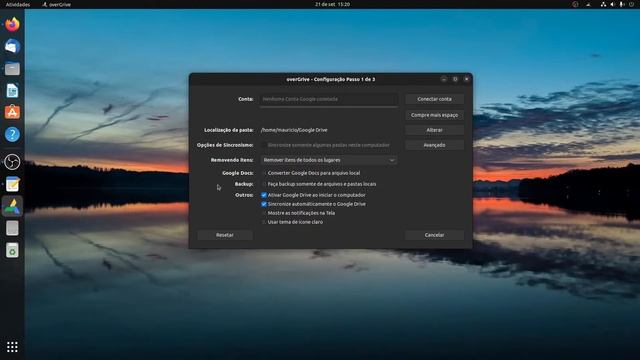Click the 'Localização da pasta:' label

click(x=229, y=130)
